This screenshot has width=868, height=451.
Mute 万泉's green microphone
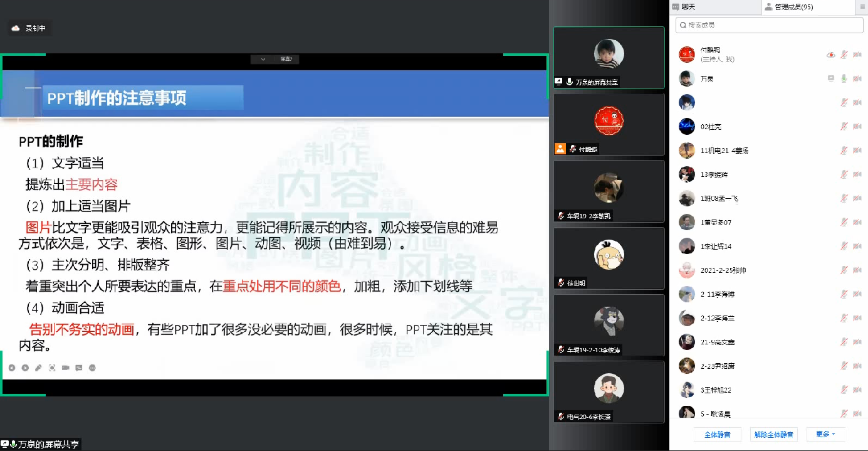pyautogui.click(x=844, y=78)
